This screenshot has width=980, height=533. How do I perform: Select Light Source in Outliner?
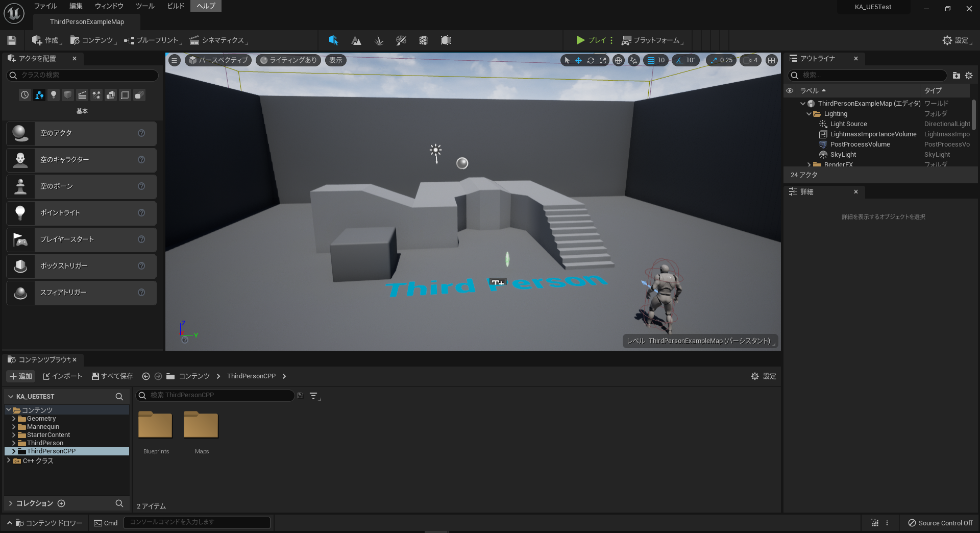[848, 124]
